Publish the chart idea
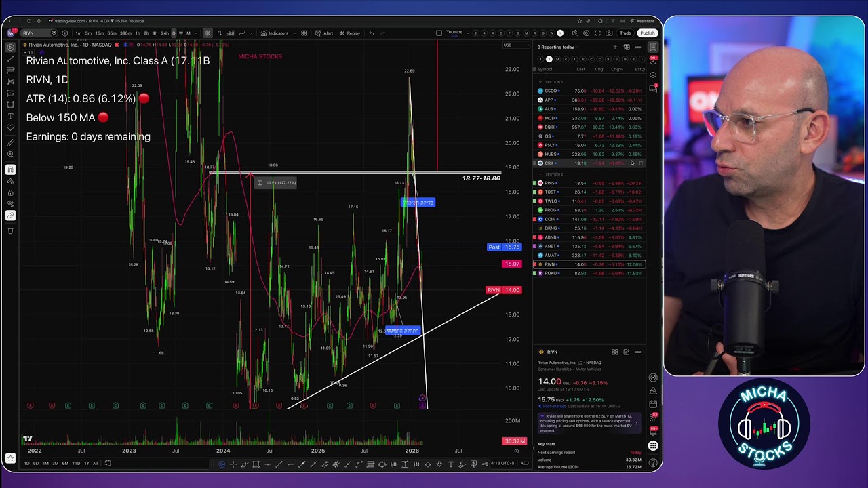This screenshot has height=488, width=868. (x=647, y=33)
